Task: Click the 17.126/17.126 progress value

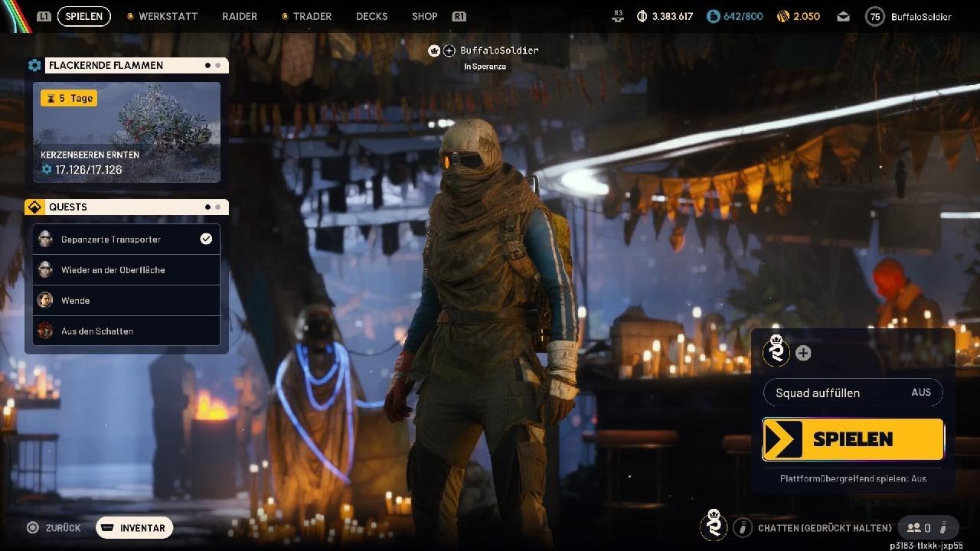Action: pos(88,170)
